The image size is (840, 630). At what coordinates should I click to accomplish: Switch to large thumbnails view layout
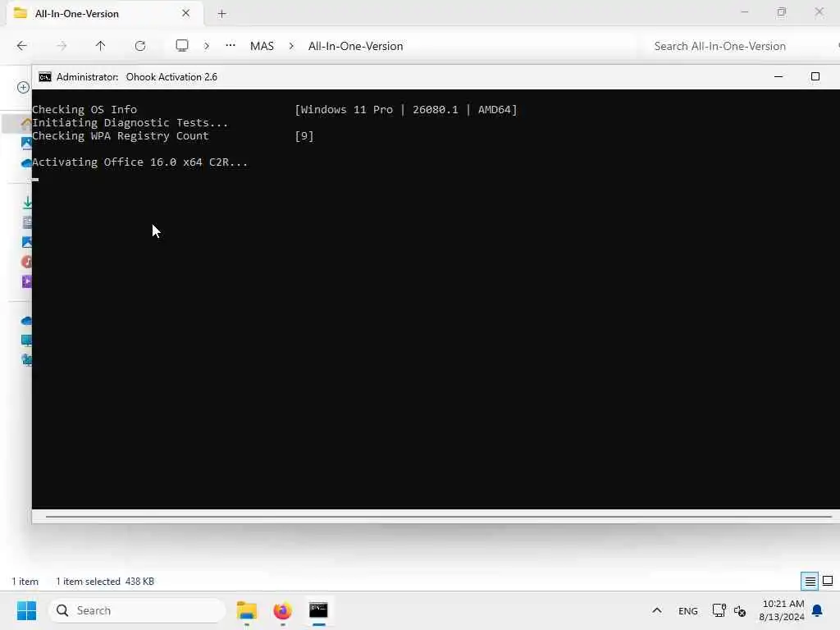tap(828, 581)
